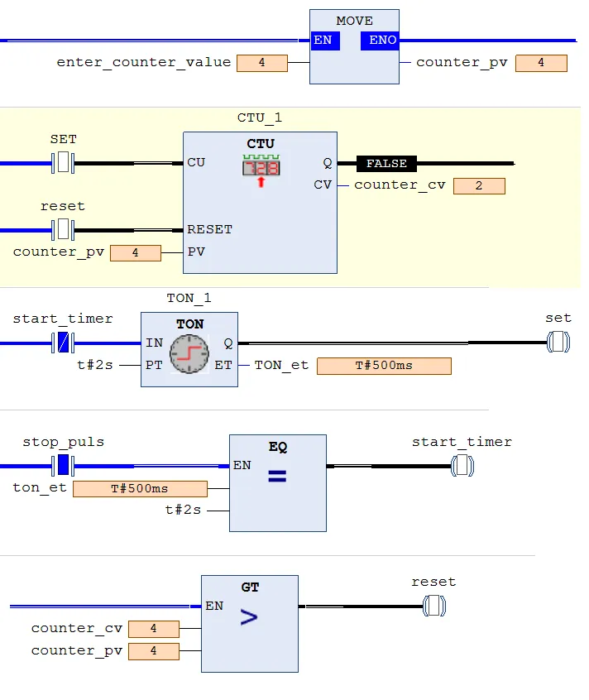Viewport: 589px width, 700px height.
Task: Click the EQ block title
Action: (x=278, y=447)
